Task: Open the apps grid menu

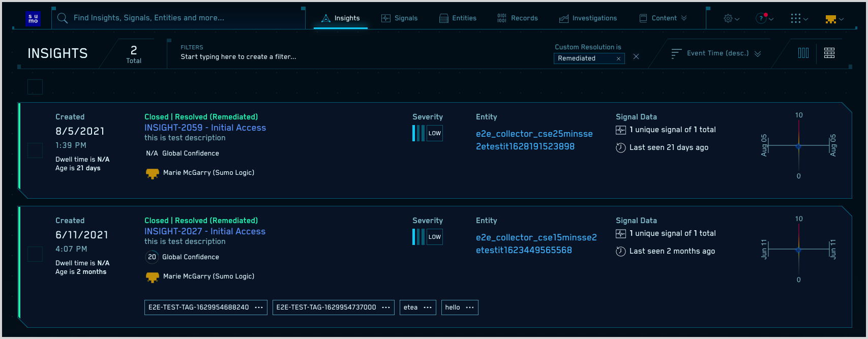Action: click(798, 18)
